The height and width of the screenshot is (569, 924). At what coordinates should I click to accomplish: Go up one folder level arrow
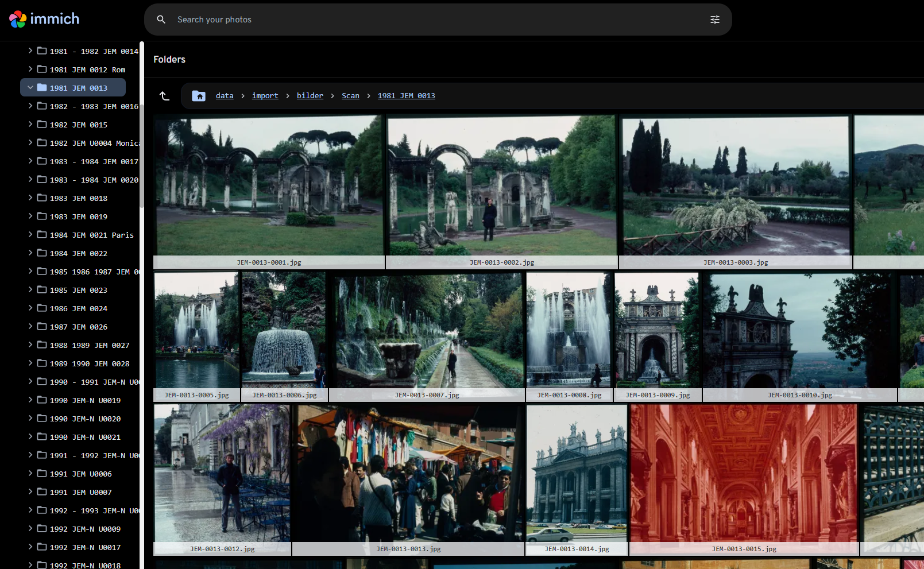pyautogui.click(x=165, y=96)
